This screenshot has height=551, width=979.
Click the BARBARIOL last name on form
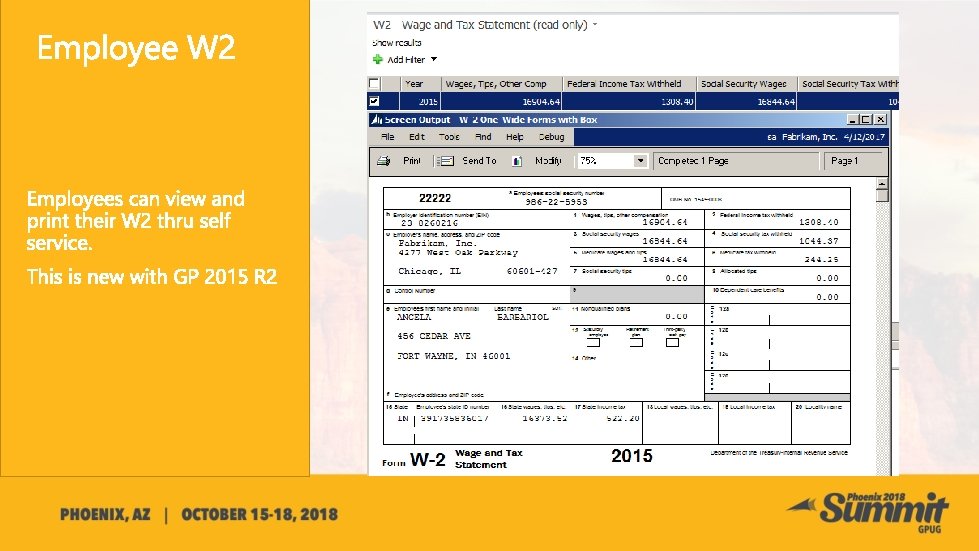pos(523,317)
